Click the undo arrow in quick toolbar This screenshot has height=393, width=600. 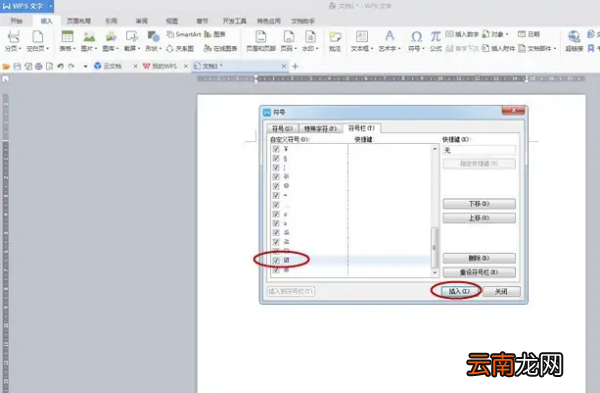(60, 67)
